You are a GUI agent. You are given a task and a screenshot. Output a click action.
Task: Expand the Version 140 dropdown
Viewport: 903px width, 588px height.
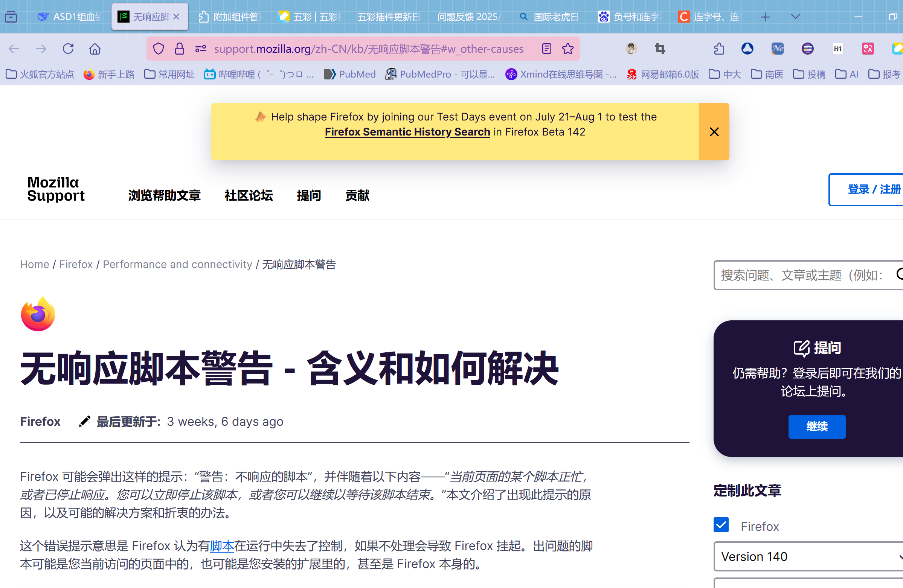[808, 556]
